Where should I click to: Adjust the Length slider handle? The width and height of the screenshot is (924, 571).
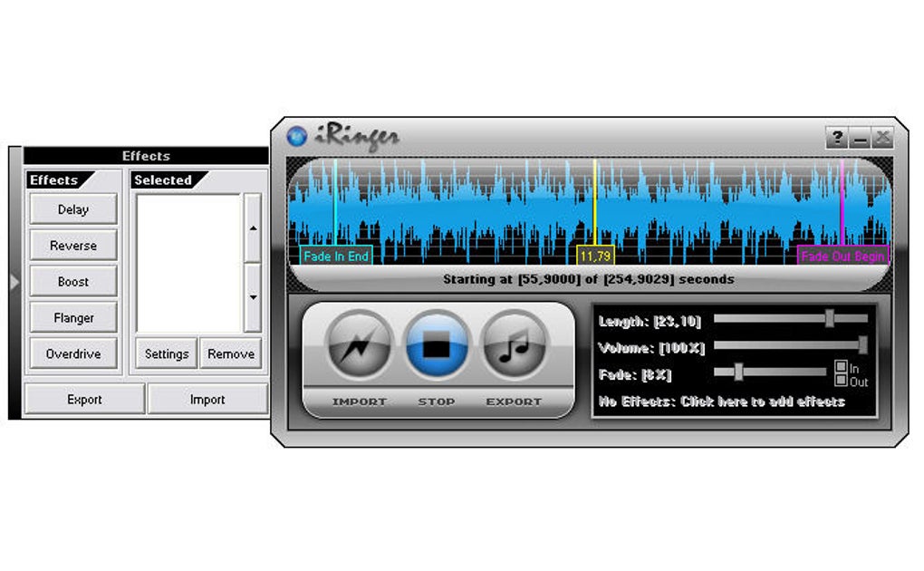coord(830,318)
